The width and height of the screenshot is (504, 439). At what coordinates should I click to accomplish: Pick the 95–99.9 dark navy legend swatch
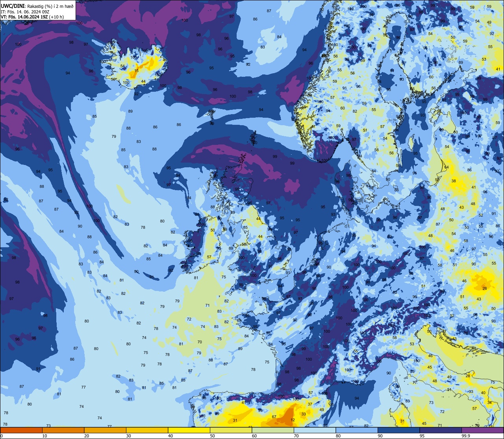(441, 430)
